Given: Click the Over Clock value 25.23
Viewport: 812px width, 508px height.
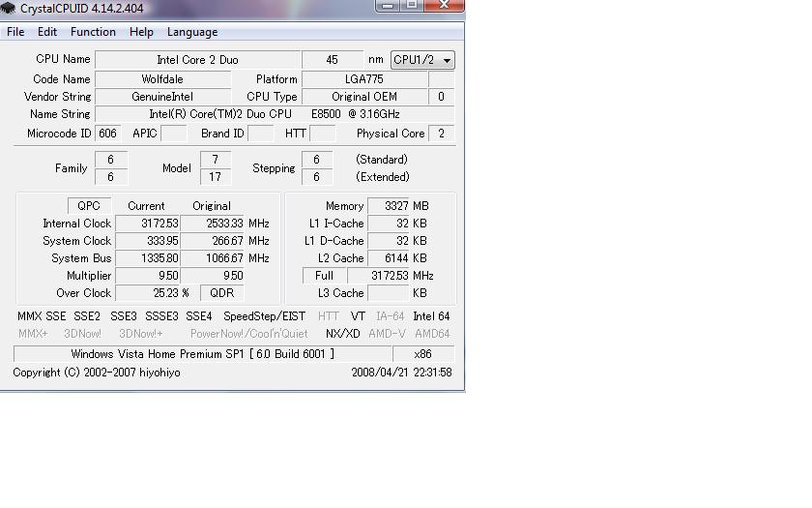Looking at the screenshot, I should (x=148, y=293).
